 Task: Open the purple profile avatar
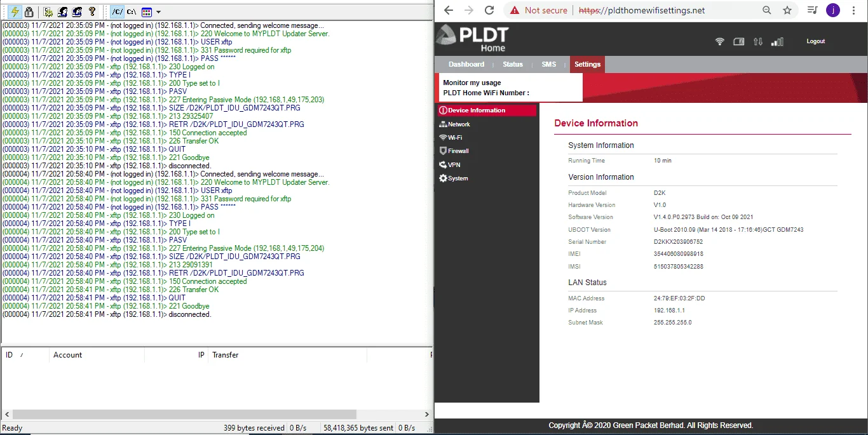click(x=832, y=10)
